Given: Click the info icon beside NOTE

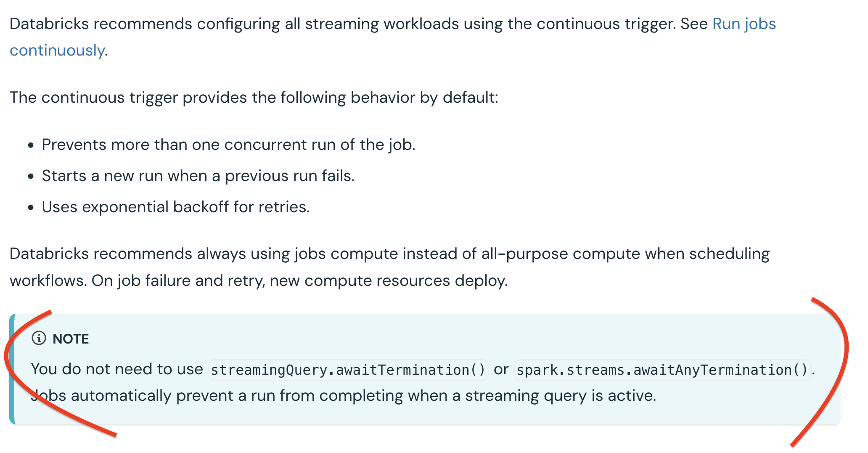Looking at the screenshot, I should (x=39, y=338).
